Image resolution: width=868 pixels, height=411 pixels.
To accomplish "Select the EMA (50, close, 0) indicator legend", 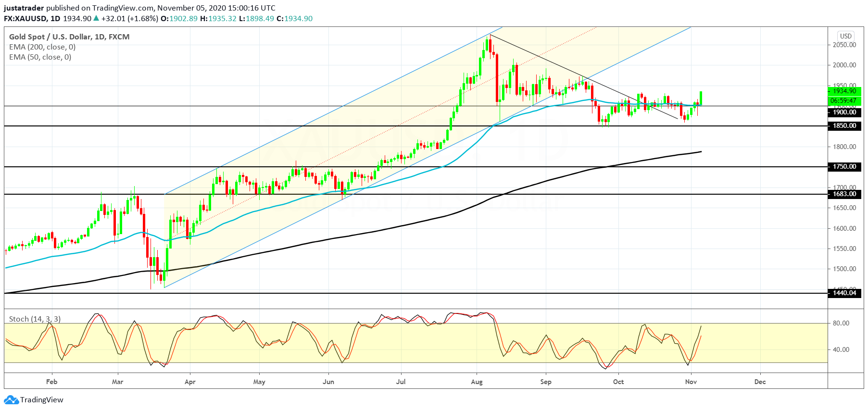I will click(x=40, y=57).
